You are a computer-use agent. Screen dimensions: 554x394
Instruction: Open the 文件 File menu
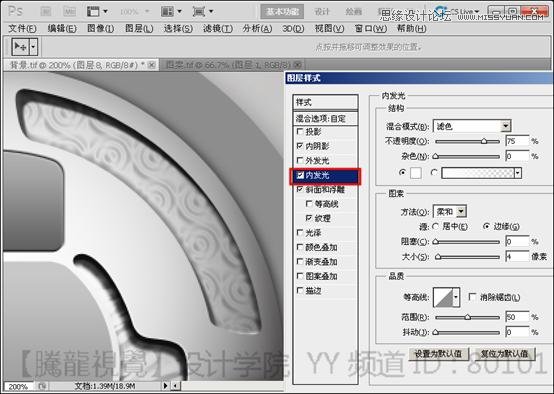pos(22,29)
